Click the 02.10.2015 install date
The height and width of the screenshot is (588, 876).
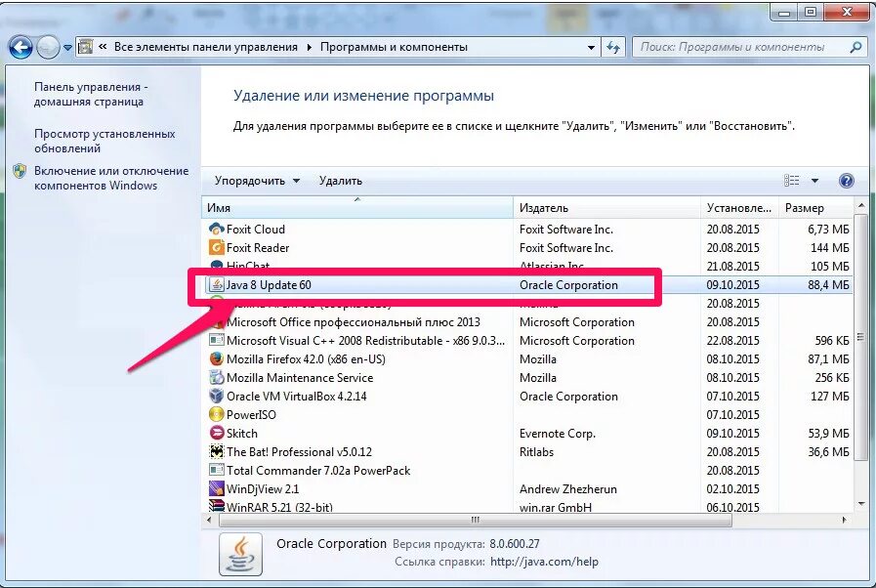pos(733,489)
